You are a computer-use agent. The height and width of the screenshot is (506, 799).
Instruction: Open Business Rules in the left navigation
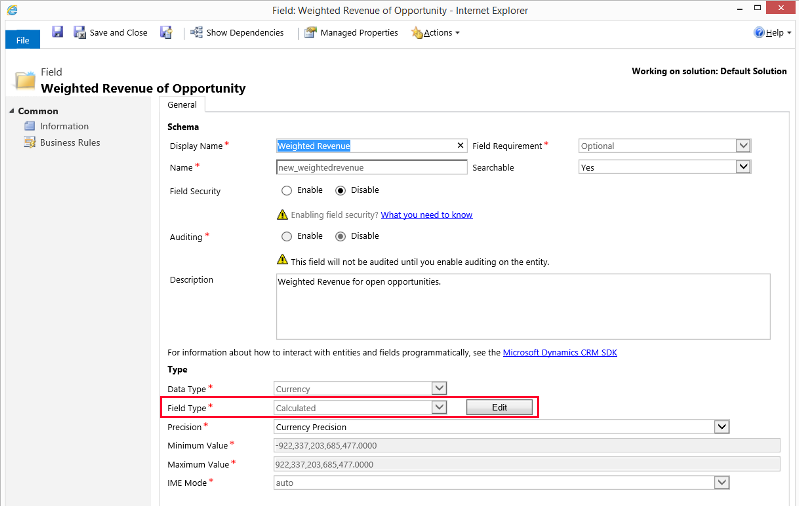click(70, 143)
